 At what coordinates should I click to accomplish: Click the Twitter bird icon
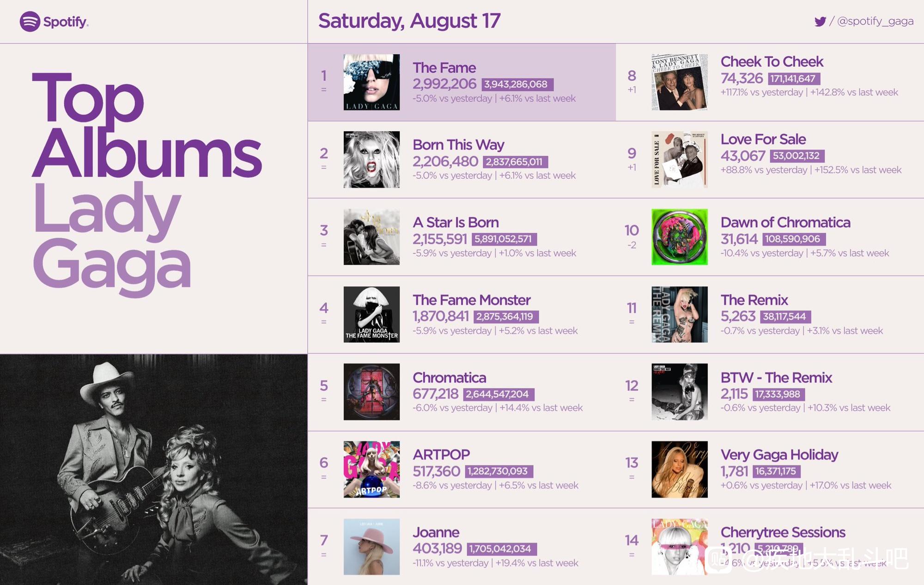(x=820, y=21)
